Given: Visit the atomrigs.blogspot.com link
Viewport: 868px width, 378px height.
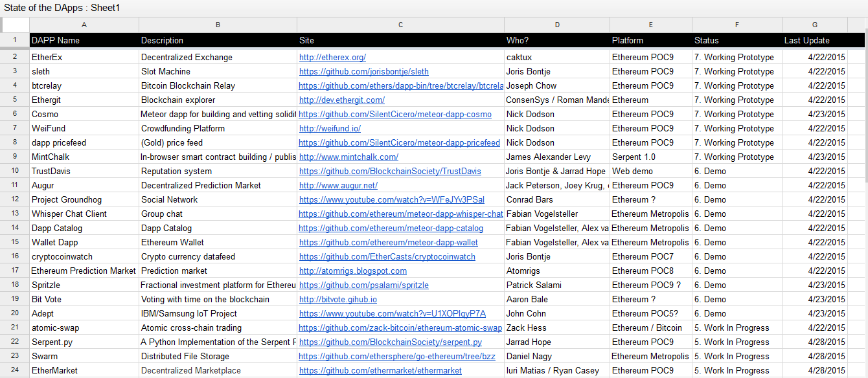Looking at the screenshot, I should pyautogui.click(x=353, y=271).
